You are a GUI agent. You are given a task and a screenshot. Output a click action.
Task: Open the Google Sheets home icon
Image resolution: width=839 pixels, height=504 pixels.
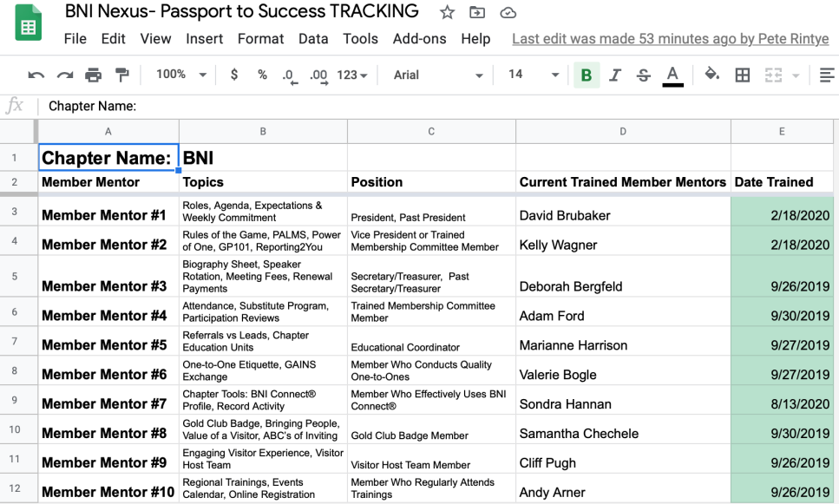click(x=29, y=23)
